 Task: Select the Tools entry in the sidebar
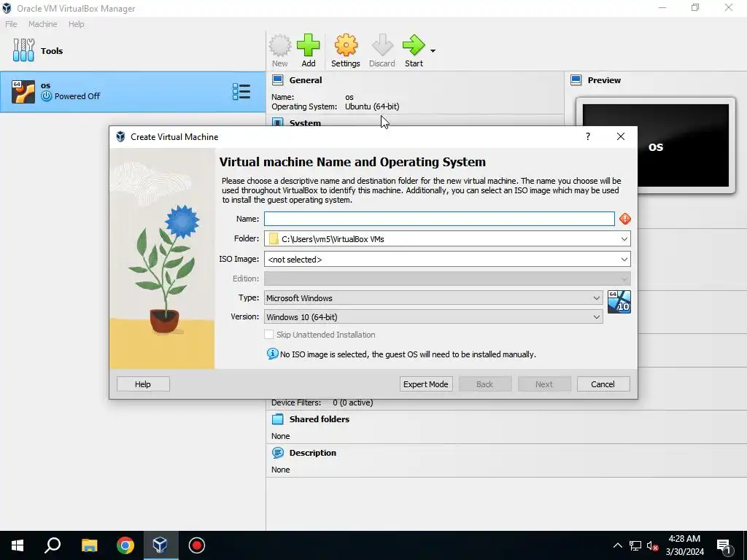133,50
